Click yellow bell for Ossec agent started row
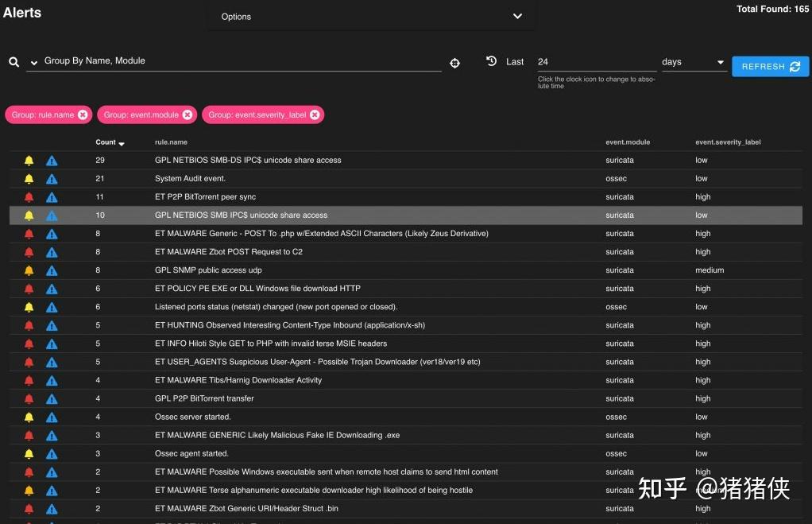This screenshot has width=812, height=524. click(29, 454)
